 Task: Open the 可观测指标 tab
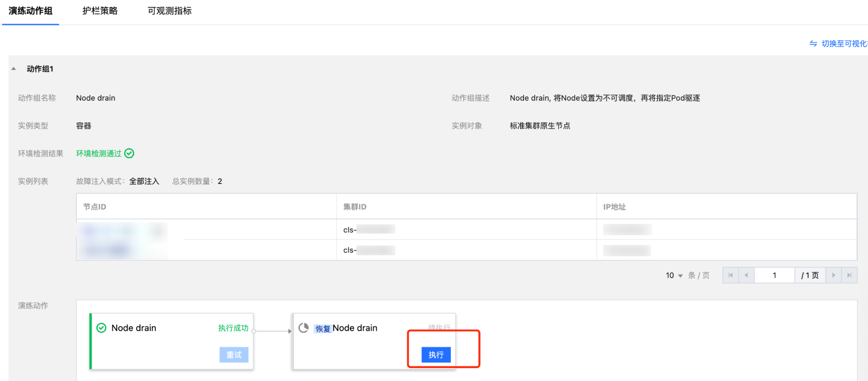170,11
